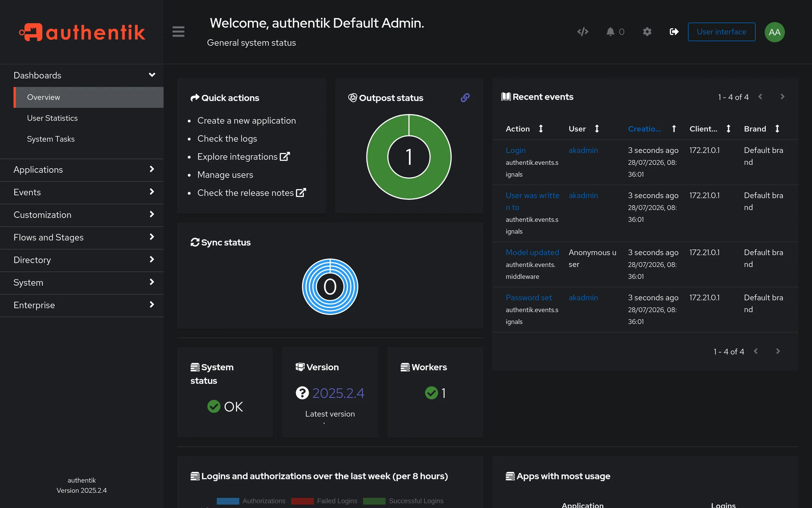Open the API drawer code icon
Screen dimensions: 812x508
[583, 32]
